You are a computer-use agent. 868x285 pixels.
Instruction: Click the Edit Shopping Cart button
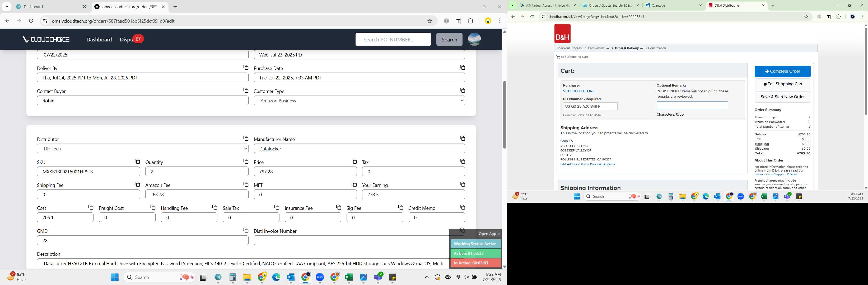click(782, 84)
